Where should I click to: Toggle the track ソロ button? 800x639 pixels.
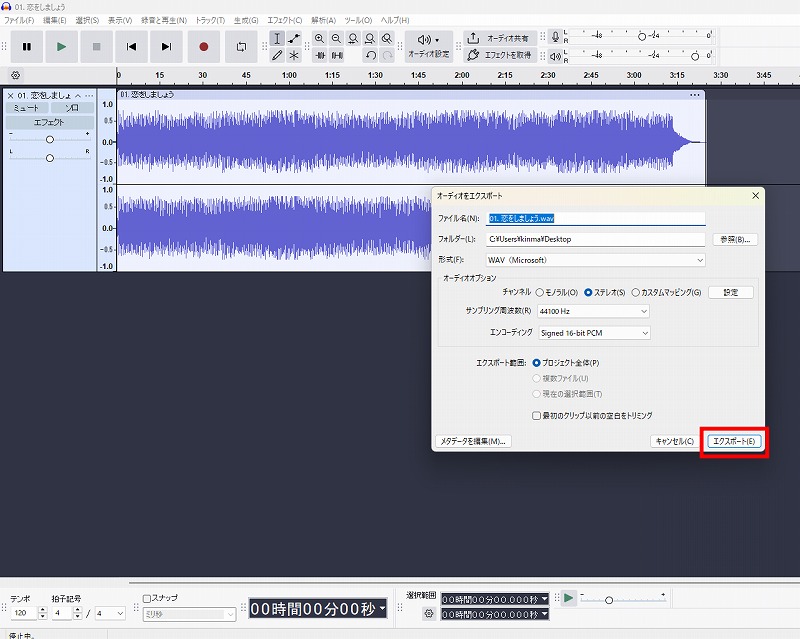(x=72, y=108)
